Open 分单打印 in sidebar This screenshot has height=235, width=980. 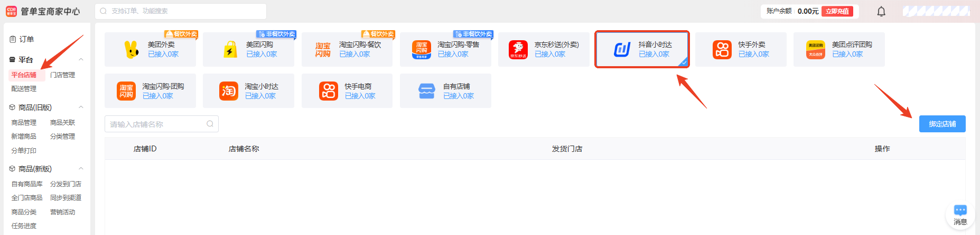tap(24, 151)
